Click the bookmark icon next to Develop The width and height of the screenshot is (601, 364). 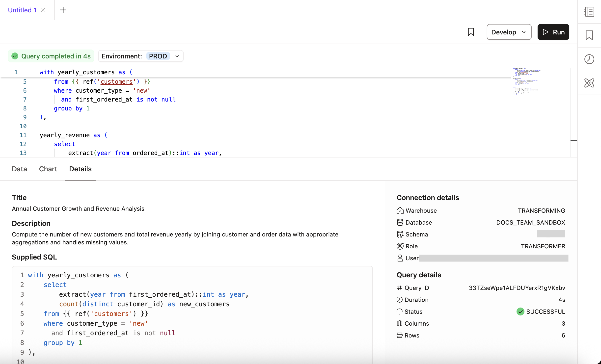click(471, 32)
